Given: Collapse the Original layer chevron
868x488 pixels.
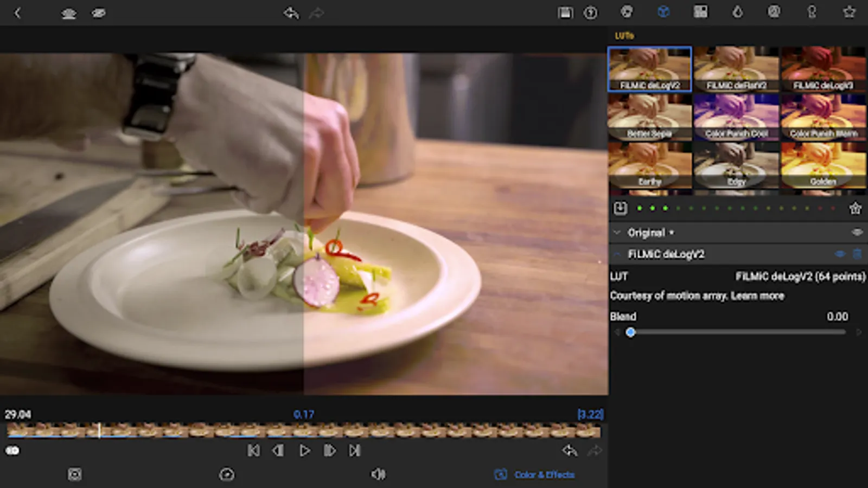Looking at the screenshot, I should (617, 233).
